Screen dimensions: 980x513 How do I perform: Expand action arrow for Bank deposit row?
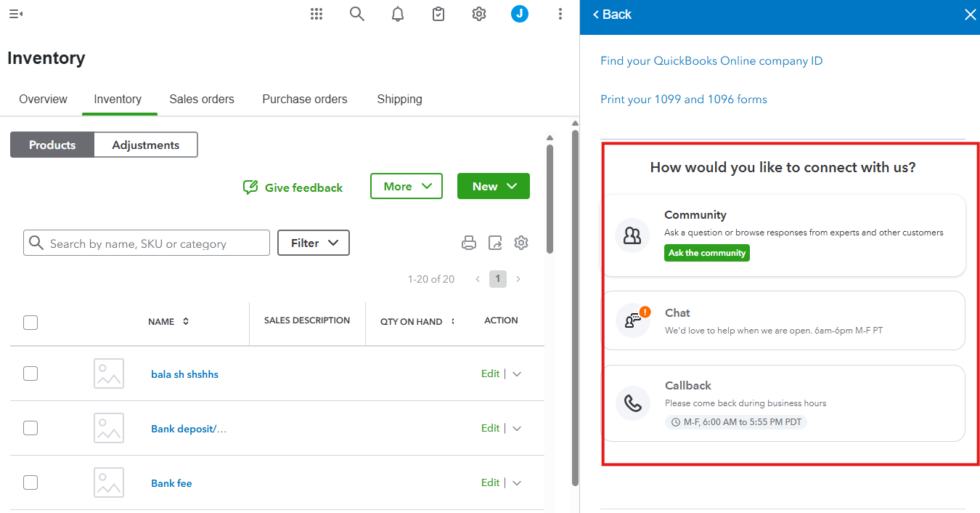(517, 429)
